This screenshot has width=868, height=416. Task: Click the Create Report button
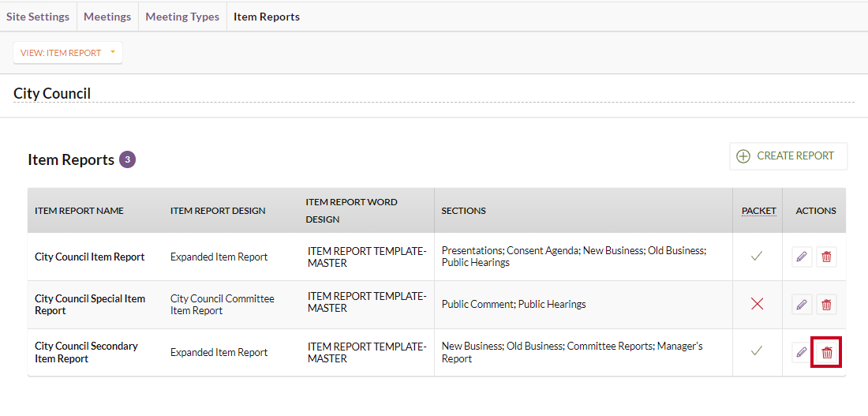[788, 156]
